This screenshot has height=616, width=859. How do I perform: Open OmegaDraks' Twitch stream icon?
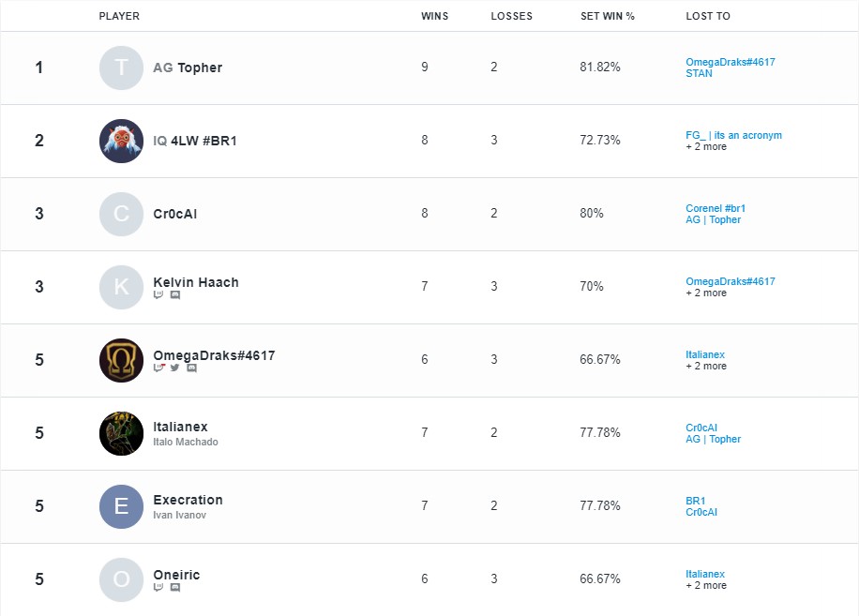(x=158, y=368)
